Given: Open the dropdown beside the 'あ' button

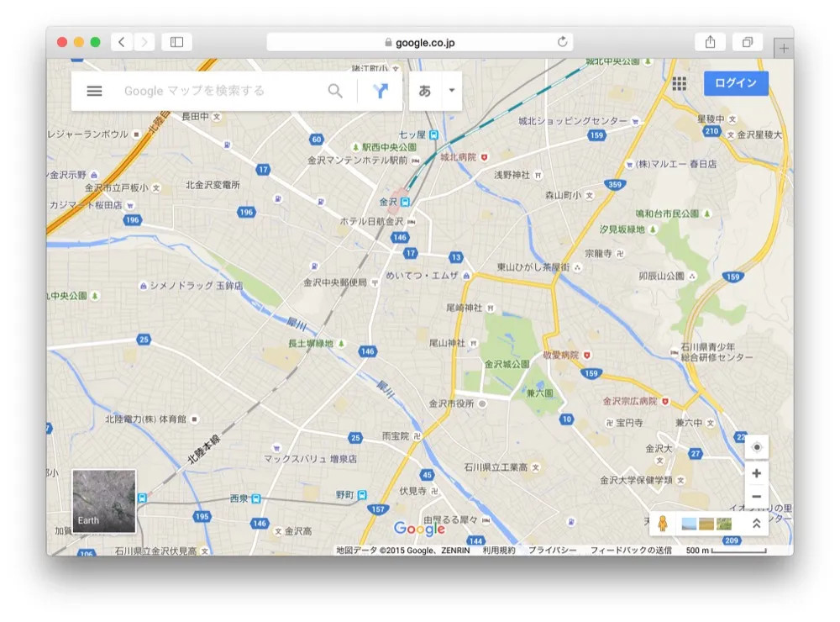Looking at the screenshot, I should [450, 91].
